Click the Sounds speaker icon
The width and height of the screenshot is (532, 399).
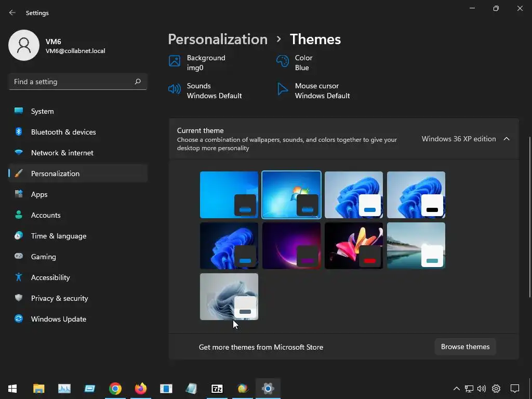pyautogui.click(x=175, y=89)
